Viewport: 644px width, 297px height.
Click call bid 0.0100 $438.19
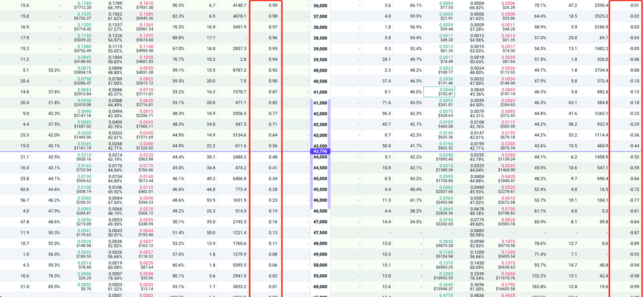(83, 189)
